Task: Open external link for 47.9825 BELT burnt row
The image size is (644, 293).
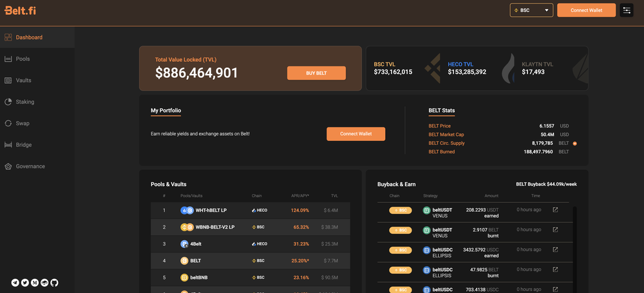Action: pos(555,270)
